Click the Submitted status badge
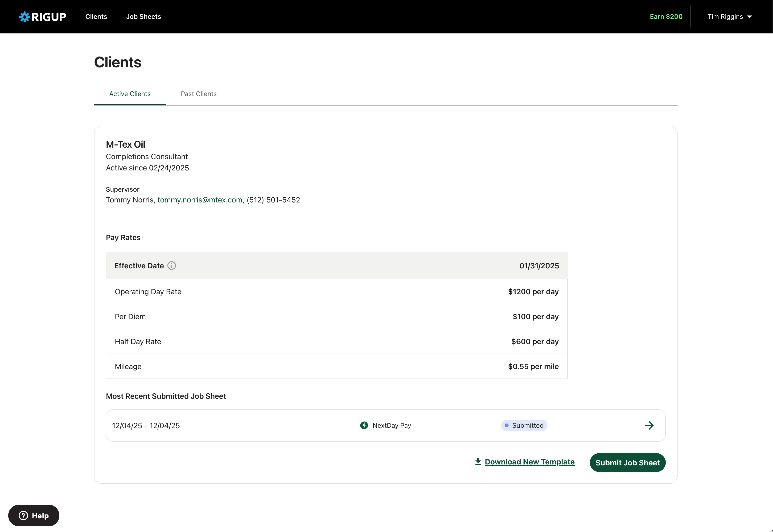The width and height of the screenshot is (773, 532). pyautogui.click(x=524, y=425)
